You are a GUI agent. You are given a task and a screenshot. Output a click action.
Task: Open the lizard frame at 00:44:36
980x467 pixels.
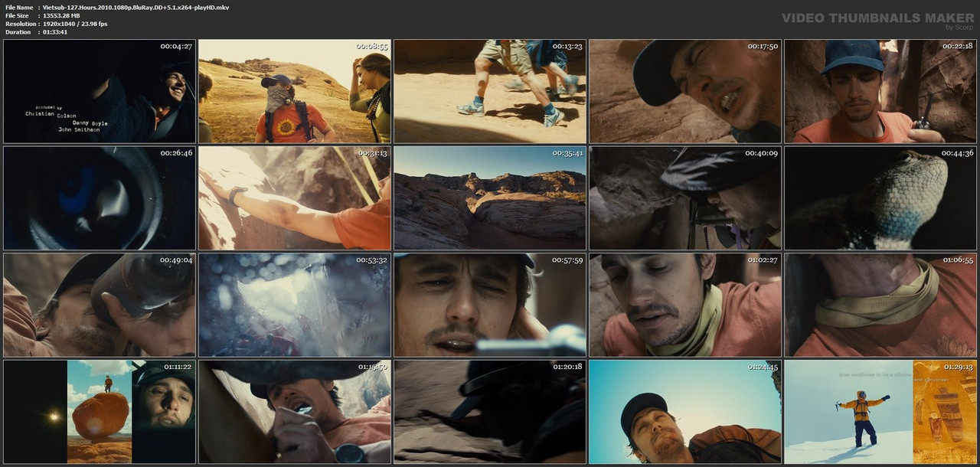click(880, 198)
